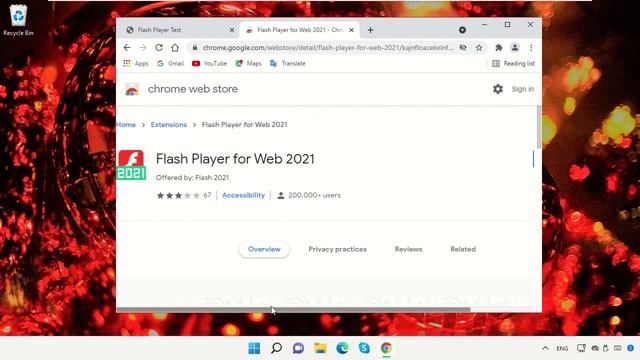Click the horizontal scrollbar thumb
Image resolution: width=640 pixels, height=360 pixels.
click(x=293, y=310)
